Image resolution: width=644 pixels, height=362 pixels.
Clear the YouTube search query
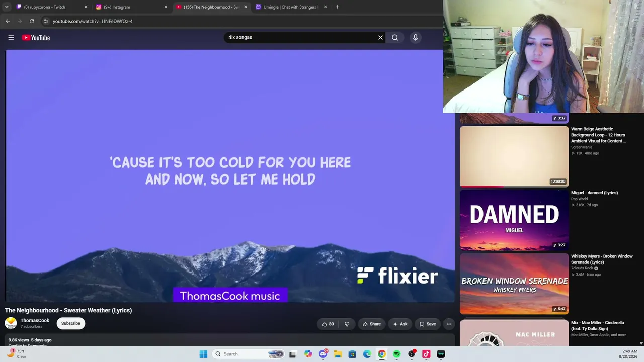click(380, 37)
